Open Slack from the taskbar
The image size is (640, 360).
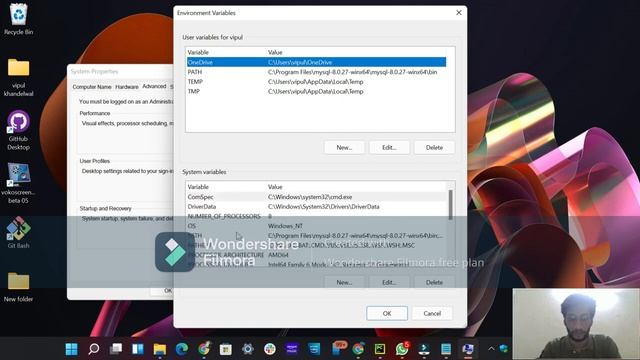point(270,349)
